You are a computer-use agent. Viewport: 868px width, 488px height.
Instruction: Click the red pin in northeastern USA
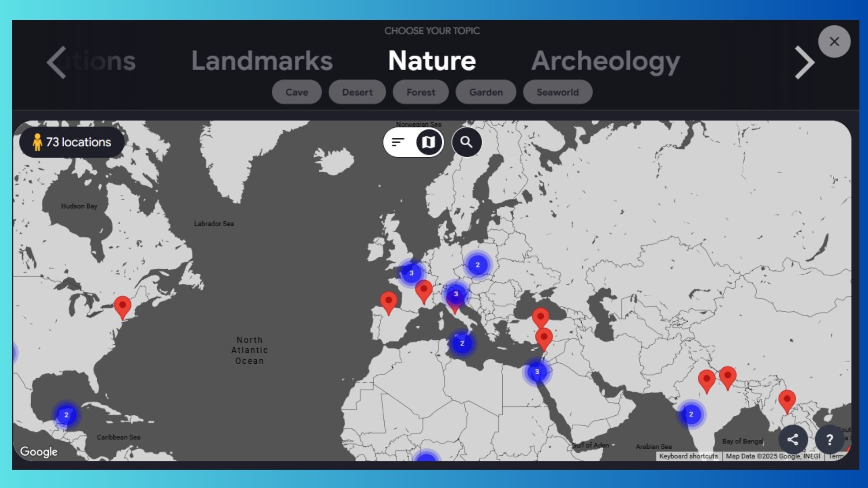(123, 305)
